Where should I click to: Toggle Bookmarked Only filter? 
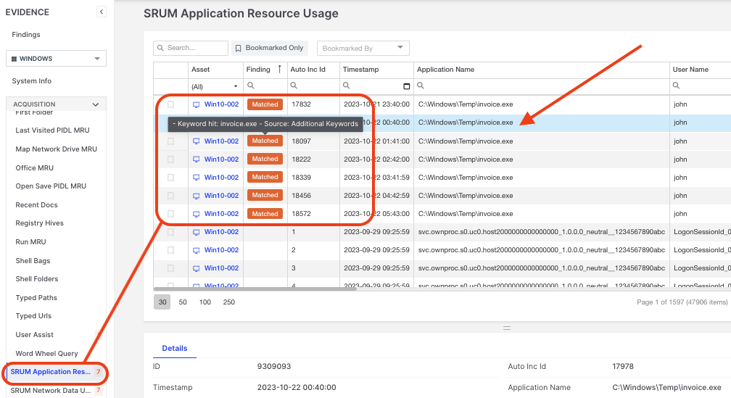click(x=269, y=48)
